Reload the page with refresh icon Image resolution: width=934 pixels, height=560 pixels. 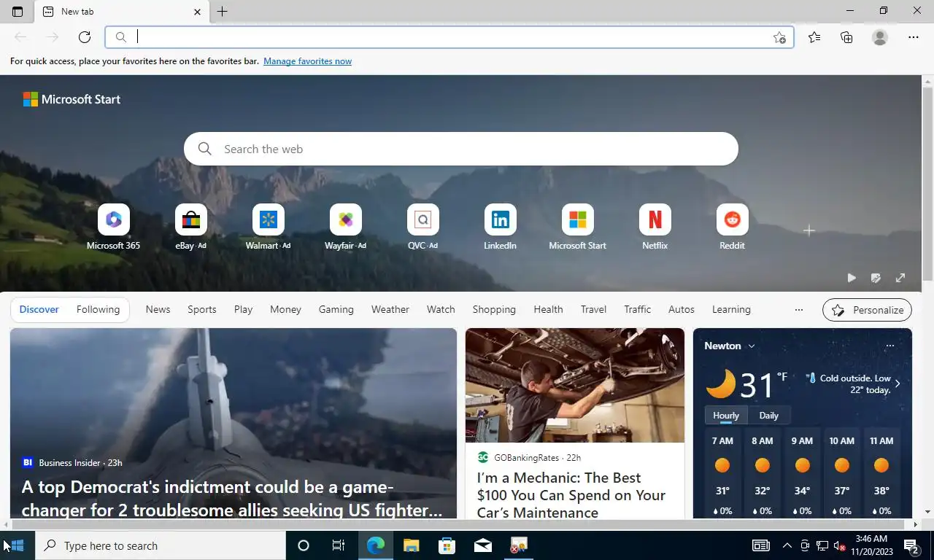(85, 37)
